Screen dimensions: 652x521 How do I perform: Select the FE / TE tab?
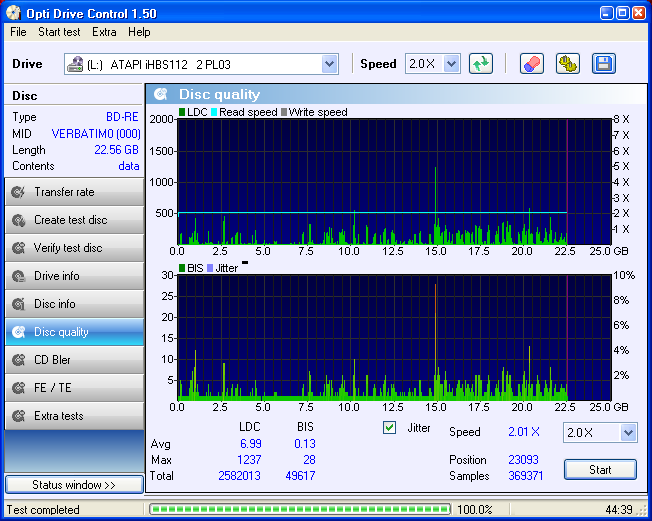click(x=74, y=388)
